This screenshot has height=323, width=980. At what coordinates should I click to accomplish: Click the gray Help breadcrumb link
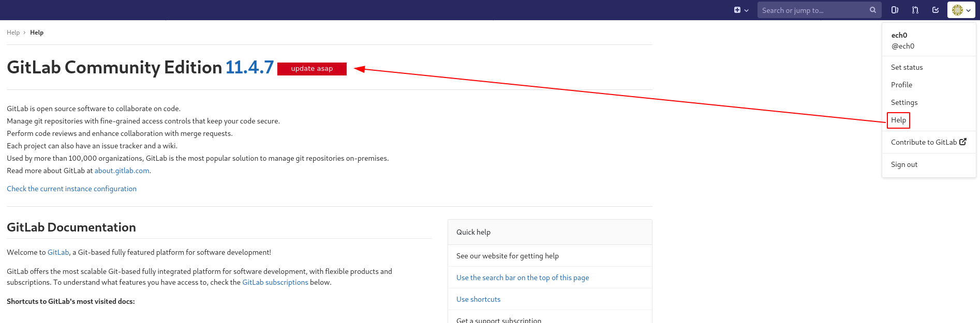click(13, 33)
